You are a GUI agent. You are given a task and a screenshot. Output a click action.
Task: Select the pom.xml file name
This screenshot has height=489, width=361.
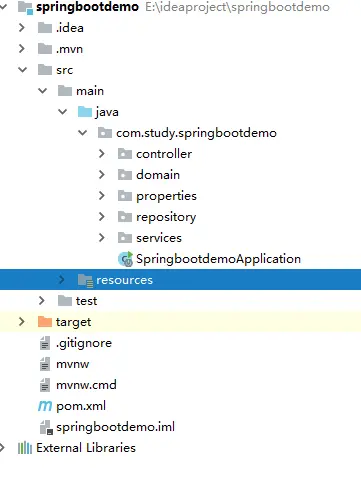point(81,406)
